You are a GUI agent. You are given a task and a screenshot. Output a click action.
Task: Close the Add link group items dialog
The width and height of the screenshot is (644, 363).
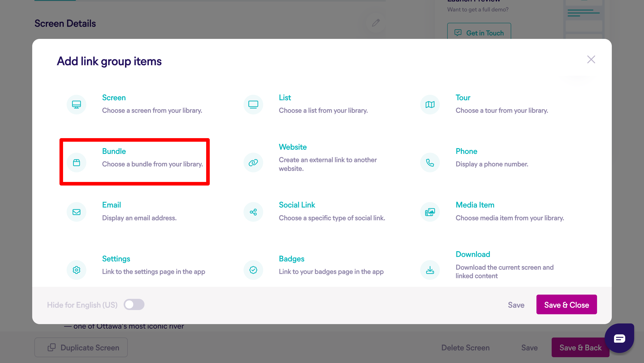(x=591, y=59)
